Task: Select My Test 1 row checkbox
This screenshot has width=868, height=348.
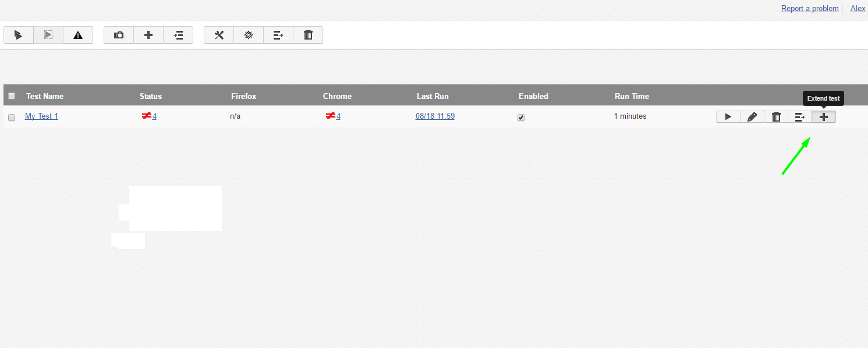Action: (x=11, y=118)
